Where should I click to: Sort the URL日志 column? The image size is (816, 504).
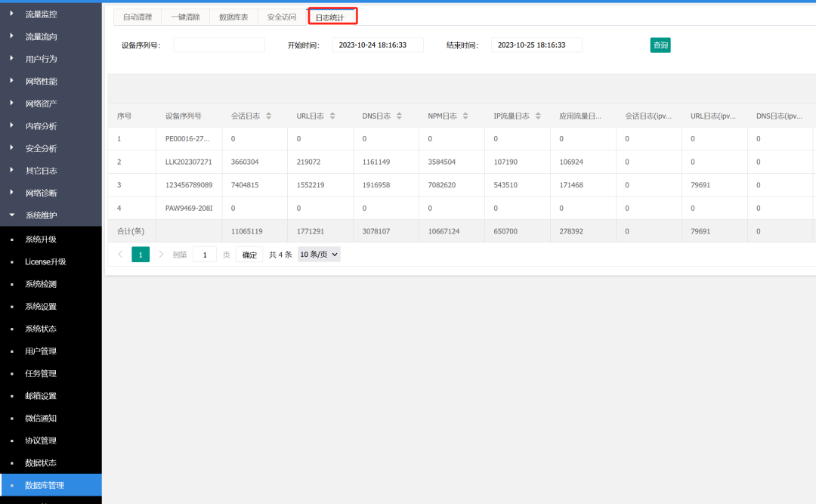tap(332, 116)
